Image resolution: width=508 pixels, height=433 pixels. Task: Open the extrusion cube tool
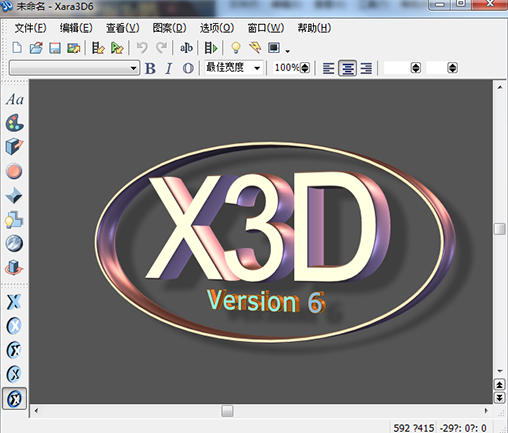14,147
